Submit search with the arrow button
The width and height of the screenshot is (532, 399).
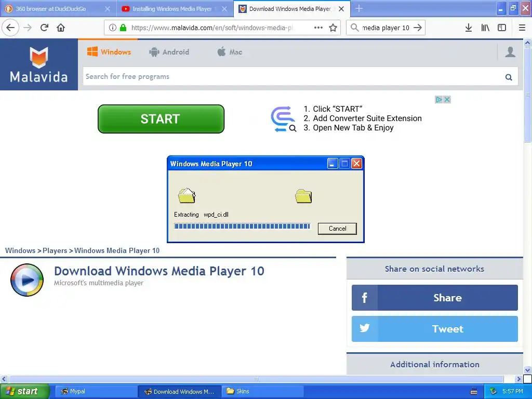click(x=418, y=28)
